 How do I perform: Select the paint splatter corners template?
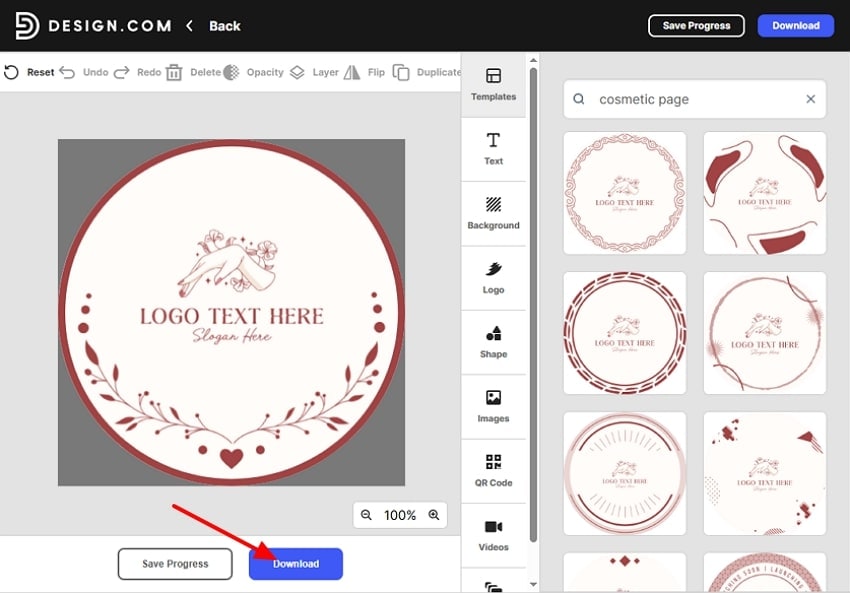pos(765,473)
